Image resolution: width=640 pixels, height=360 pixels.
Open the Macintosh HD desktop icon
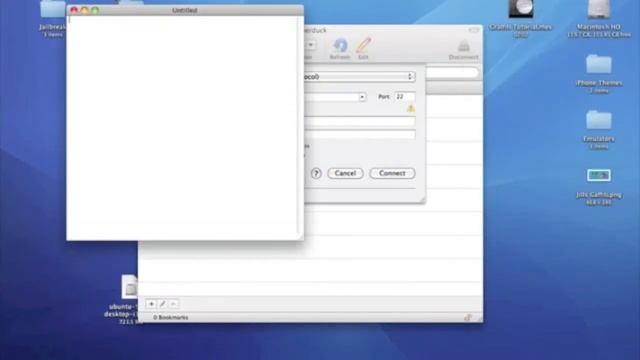(599, 10)
